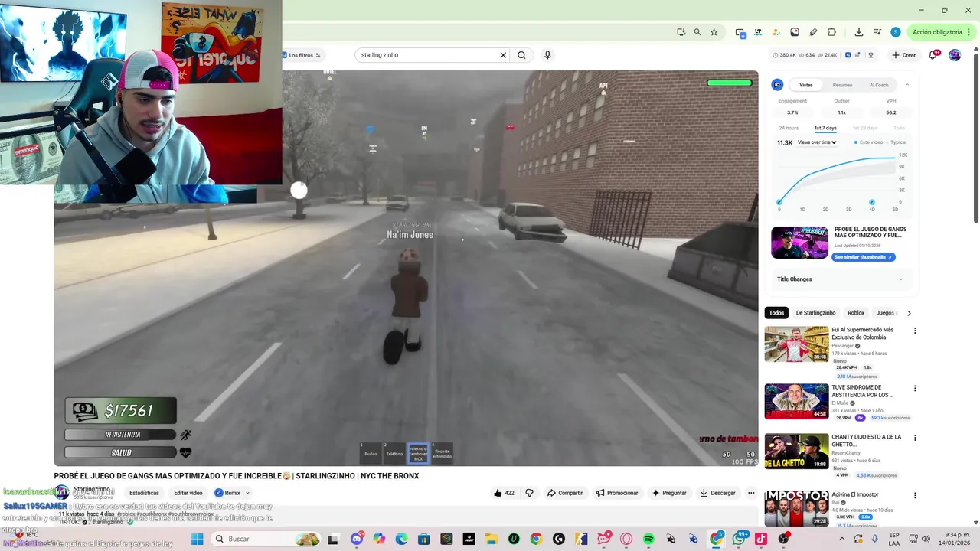The width and height of the screenshot is (980, 551).
Task: Click the YouTube search magnifier button
Action: tap(521, 55)
